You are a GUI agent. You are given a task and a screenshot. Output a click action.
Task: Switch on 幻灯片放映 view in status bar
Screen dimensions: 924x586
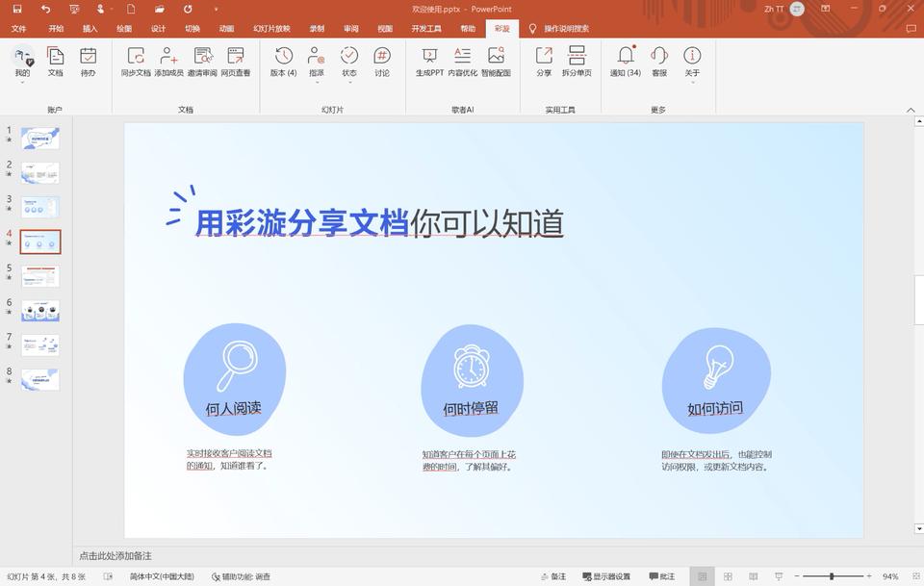778,575
